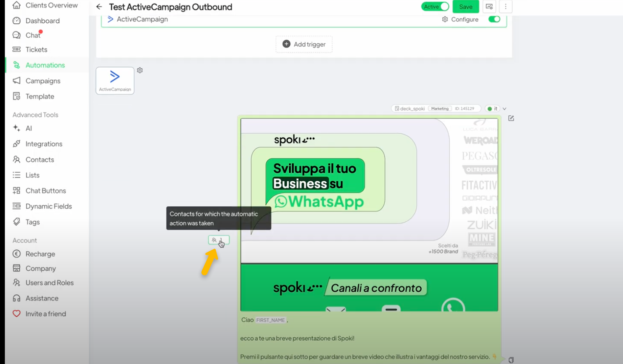This screenshot has height=364, width=623.
Task: Click the Marketing category tag
Action: coord(440,108)
